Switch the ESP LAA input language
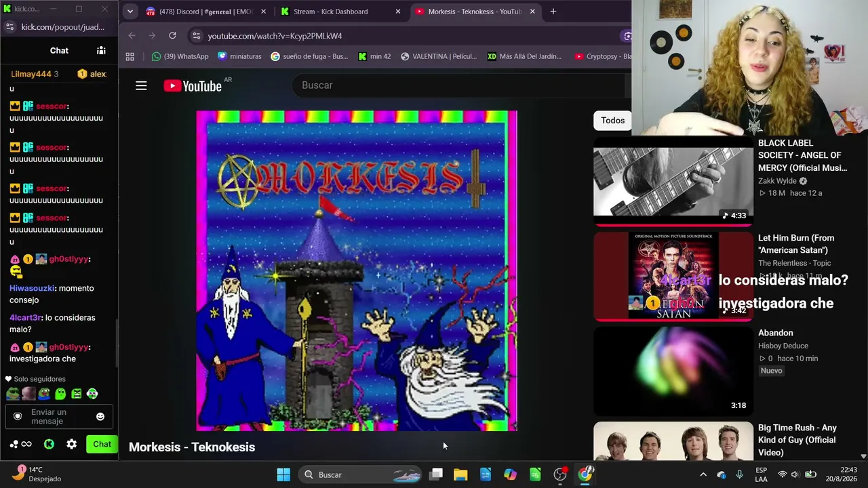Image resolution: width=868 pixels, height=488 pixels. [x=762, y=474]
